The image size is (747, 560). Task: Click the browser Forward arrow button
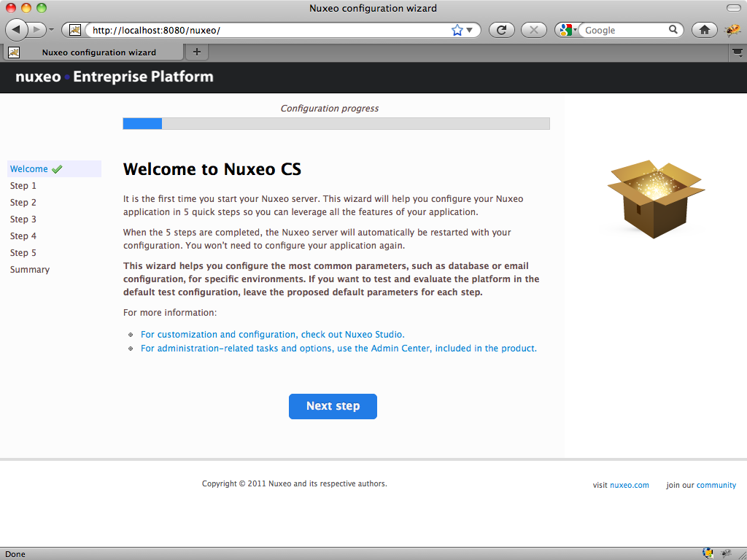tap(37, 30)
